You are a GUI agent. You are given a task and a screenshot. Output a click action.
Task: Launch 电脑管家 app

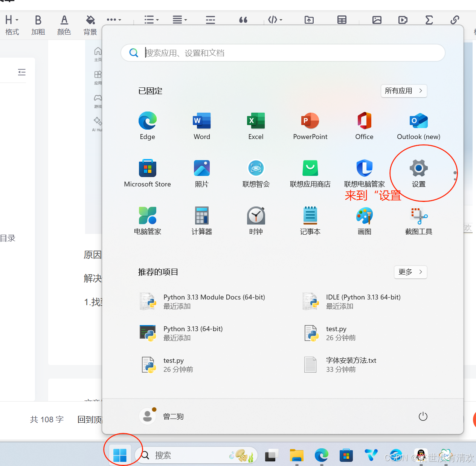pyautogui.click(x=147, y=221)
